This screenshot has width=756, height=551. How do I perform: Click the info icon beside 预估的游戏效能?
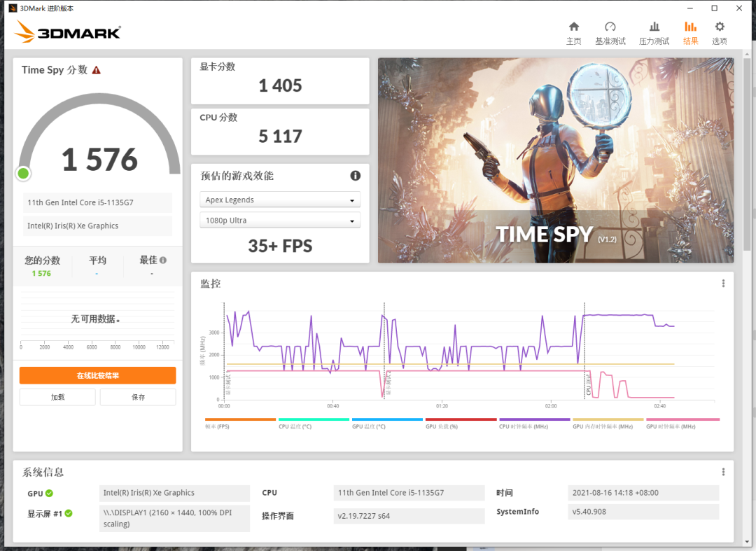click(356, 176)
